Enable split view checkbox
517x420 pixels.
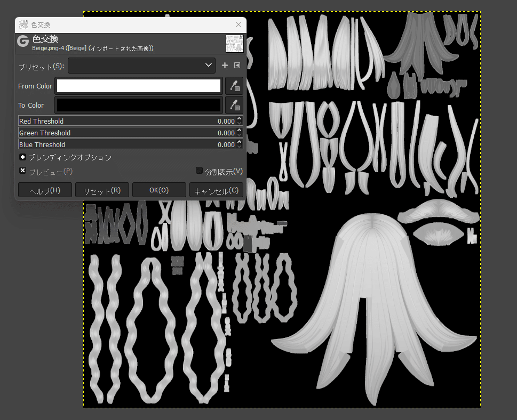tap(199, 171)
